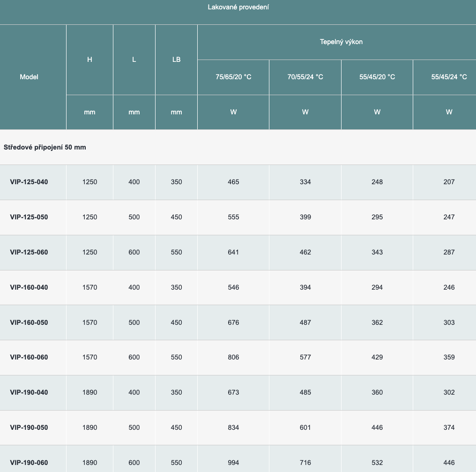Select the 343 value in VIP-125-060 row
This screenshot has width=476, height=472.
(x=377, y=252)
